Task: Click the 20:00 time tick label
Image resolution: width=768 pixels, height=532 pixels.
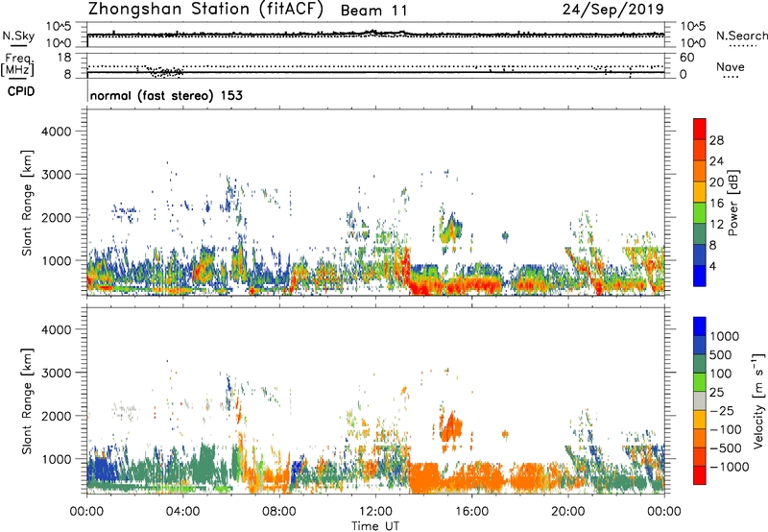Action: [x=568, y=512]
